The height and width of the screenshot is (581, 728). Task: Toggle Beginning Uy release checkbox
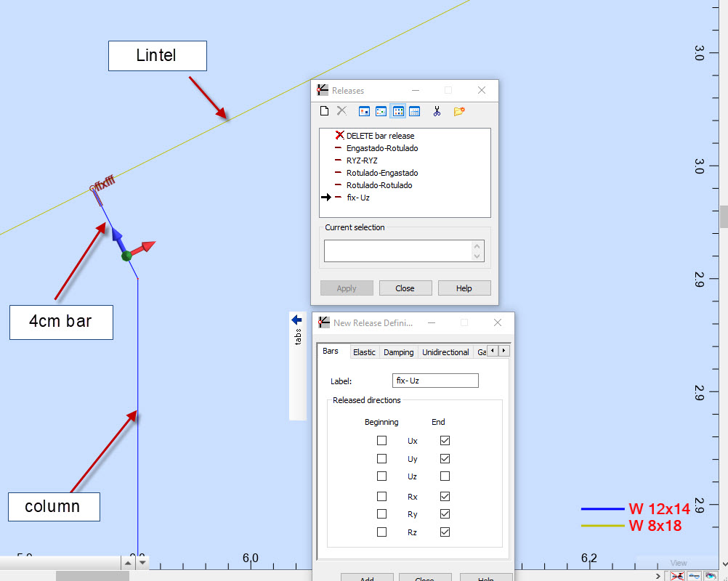tap(381, 458)
